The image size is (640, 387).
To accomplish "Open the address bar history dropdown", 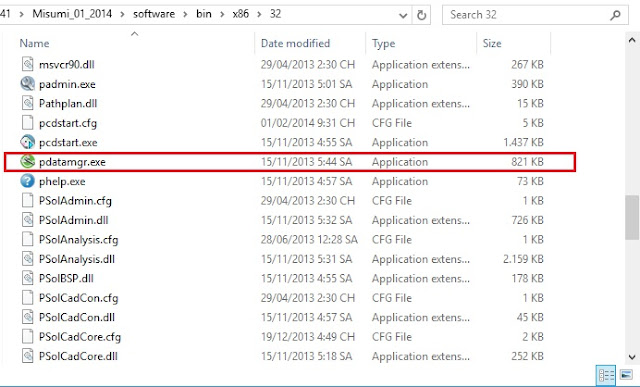I will pyautogui.click(x=403, y=16).
